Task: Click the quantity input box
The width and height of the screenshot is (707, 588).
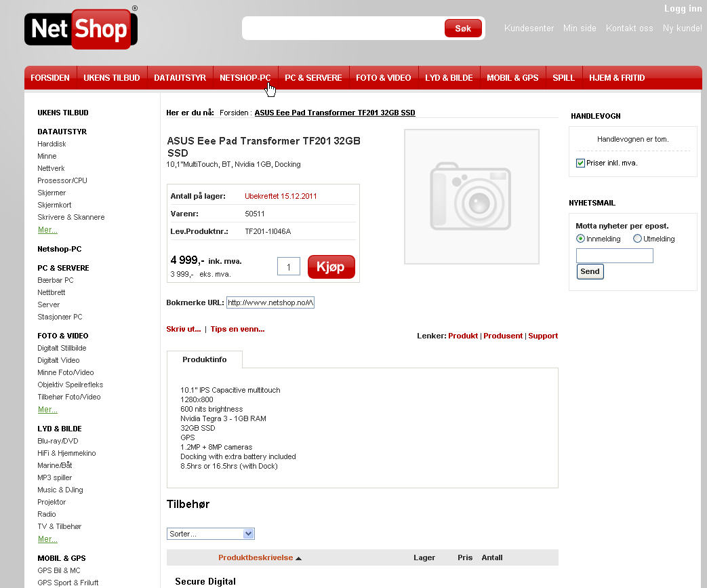Action: (289, 267)
